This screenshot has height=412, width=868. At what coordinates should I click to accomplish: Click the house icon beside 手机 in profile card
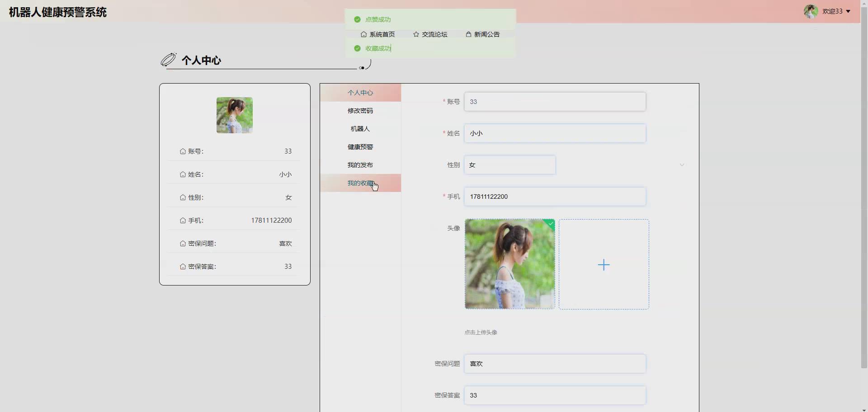[183, 220]
